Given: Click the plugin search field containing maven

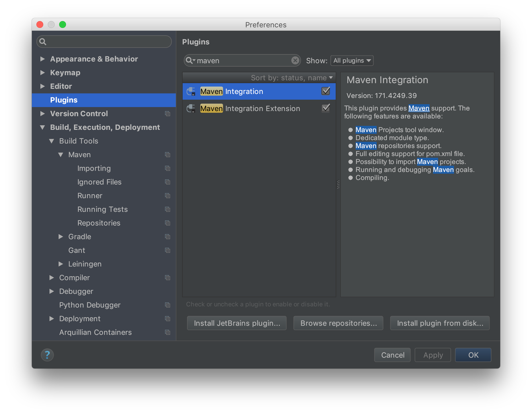Looking at the screenshot, I should 242,60.
